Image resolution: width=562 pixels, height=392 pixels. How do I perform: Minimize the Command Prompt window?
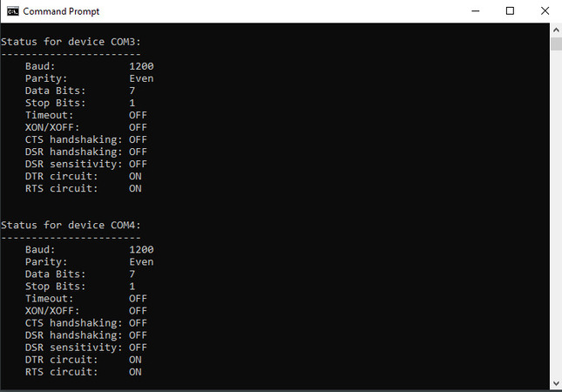[x=471, y=11]
